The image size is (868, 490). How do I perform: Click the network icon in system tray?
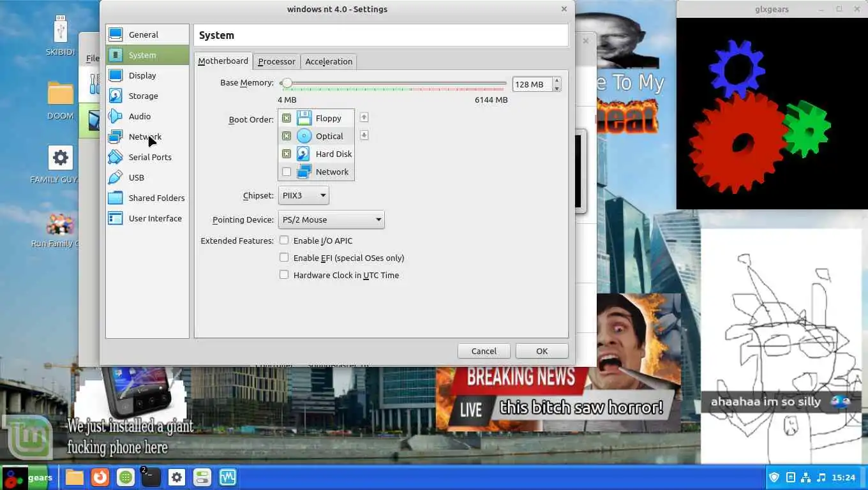click(805, 477)
